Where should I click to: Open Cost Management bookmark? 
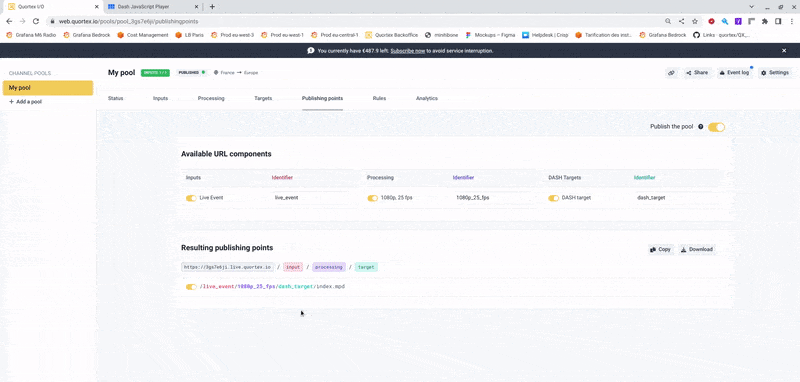143,35
